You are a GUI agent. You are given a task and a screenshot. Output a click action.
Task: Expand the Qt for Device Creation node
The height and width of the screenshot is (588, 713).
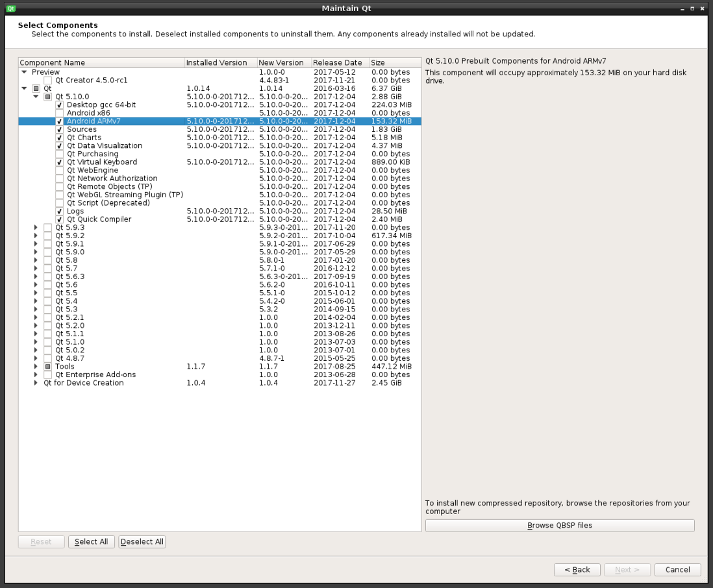[x=36, y=383]
